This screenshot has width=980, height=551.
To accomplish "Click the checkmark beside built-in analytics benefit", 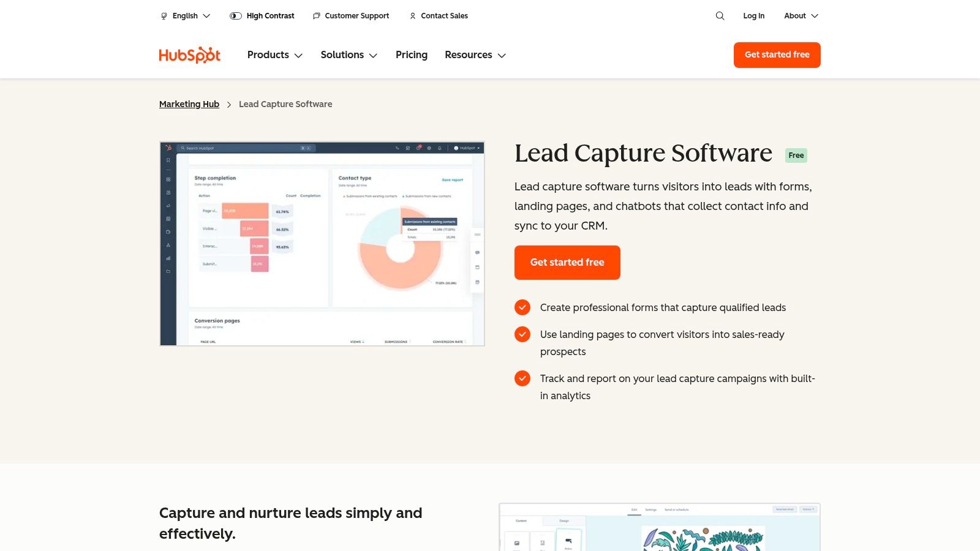I will 522,378.
